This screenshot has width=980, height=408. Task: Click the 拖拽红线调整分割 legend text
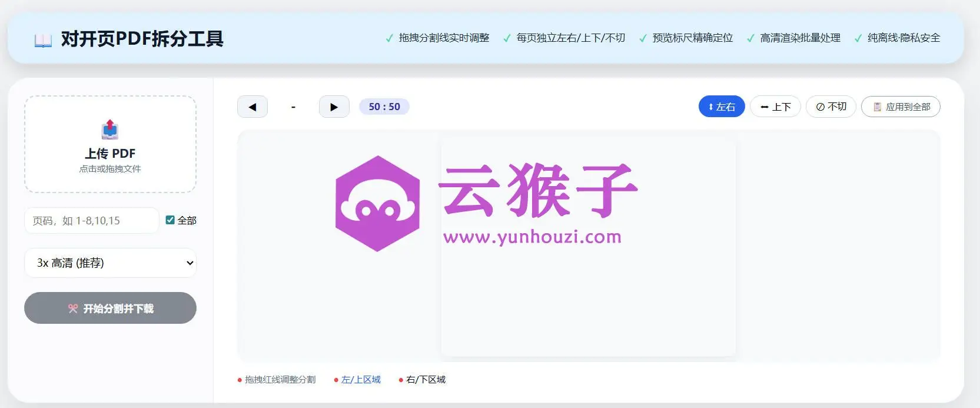tap(280, 380)
